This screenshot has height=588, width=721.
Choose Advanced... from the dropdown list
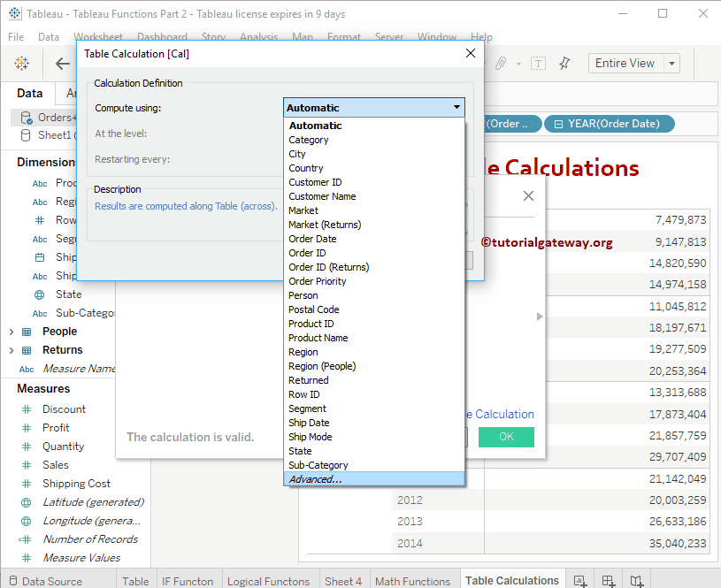point(315,479)
